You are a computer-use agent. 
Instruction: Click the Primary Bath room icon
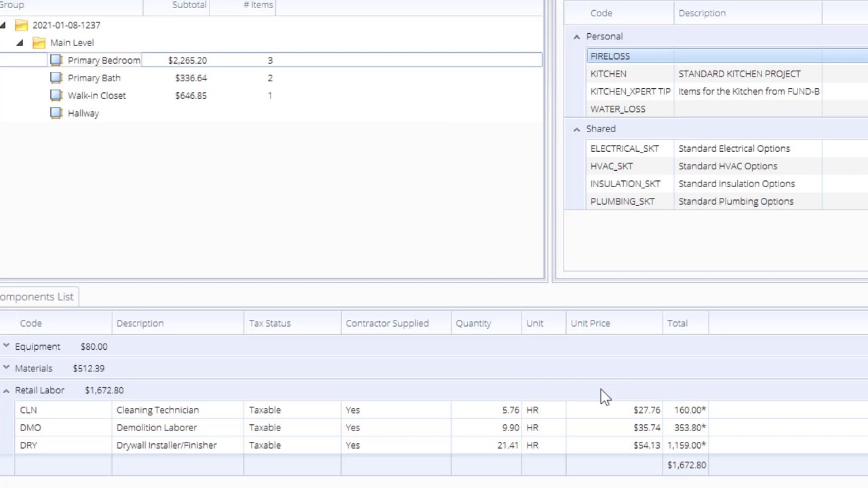[x=57, y=78]
